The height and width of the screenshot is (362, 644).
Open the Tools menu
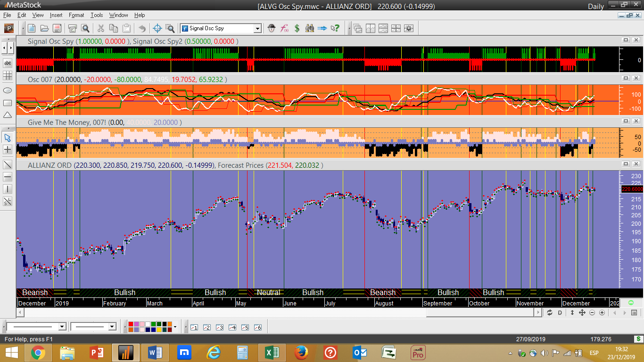[97, 15]
